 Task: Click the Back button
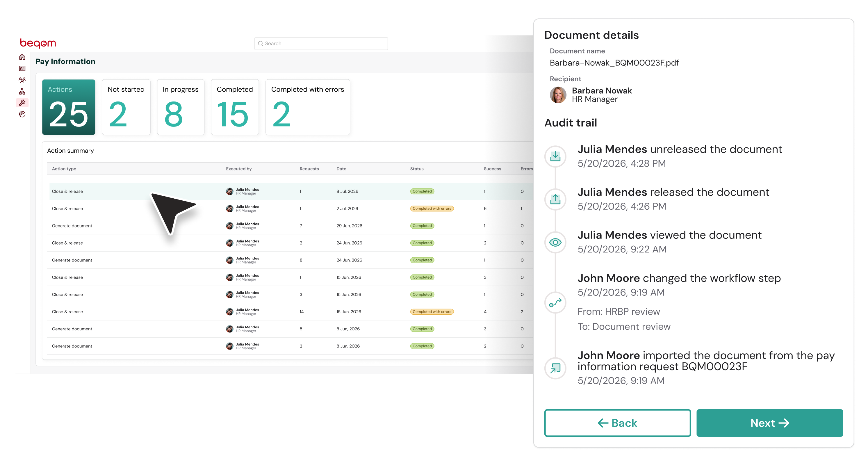[617, 423]
